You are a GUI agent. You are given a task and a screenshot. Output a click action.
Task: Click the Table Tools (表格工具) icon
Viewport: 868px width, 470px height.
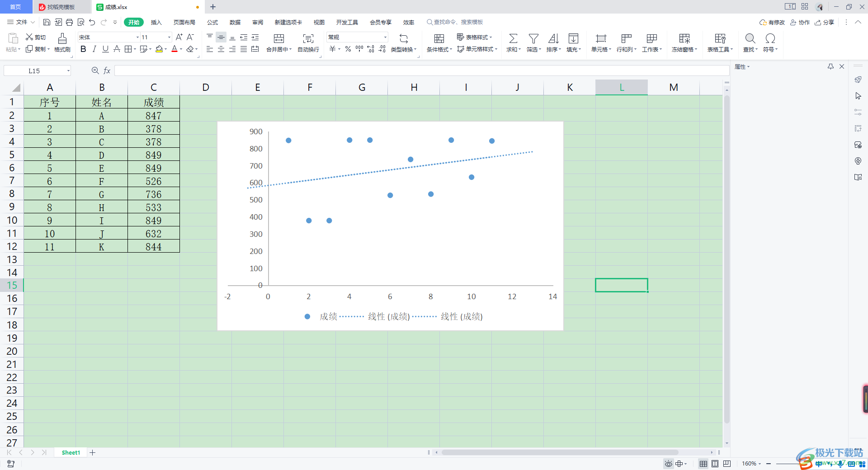coord(720,38)
